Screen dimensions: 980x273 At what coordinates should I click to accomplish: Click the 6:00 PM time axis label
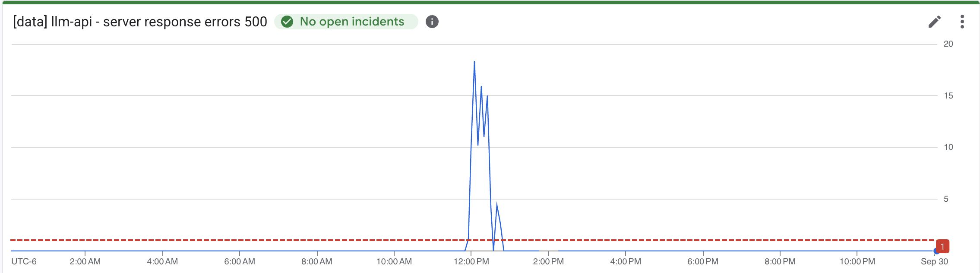point(703,262)
